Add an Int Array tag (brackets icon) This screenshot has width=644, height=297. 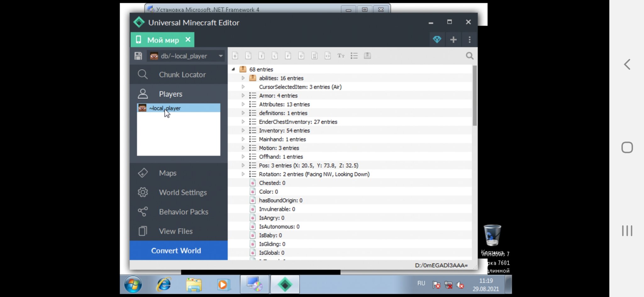pyautogui.click(x=328, y=56)
